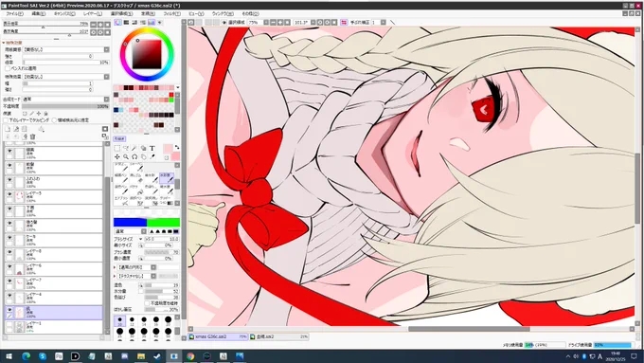Image resolution: width=644 pixels, height=363 pixels.
Task: Pick the flat-edge brush shape icon
Action: coord(176,231)
